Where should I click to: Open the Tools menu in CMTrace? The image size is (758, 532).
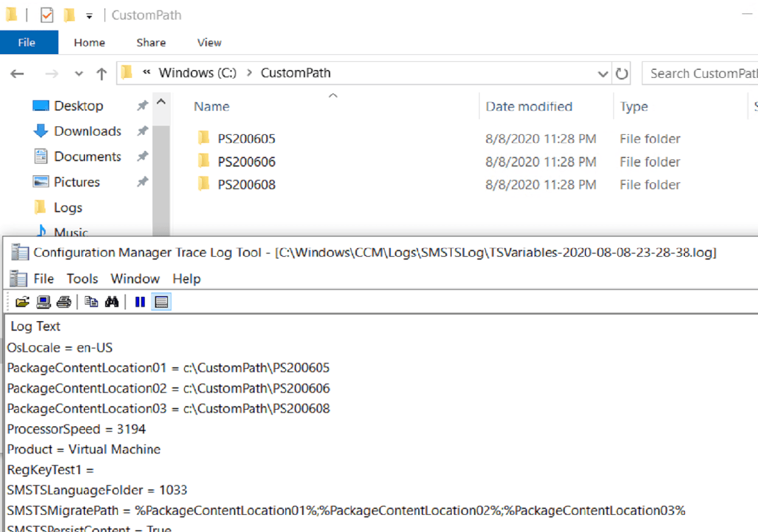click(81, 278)
